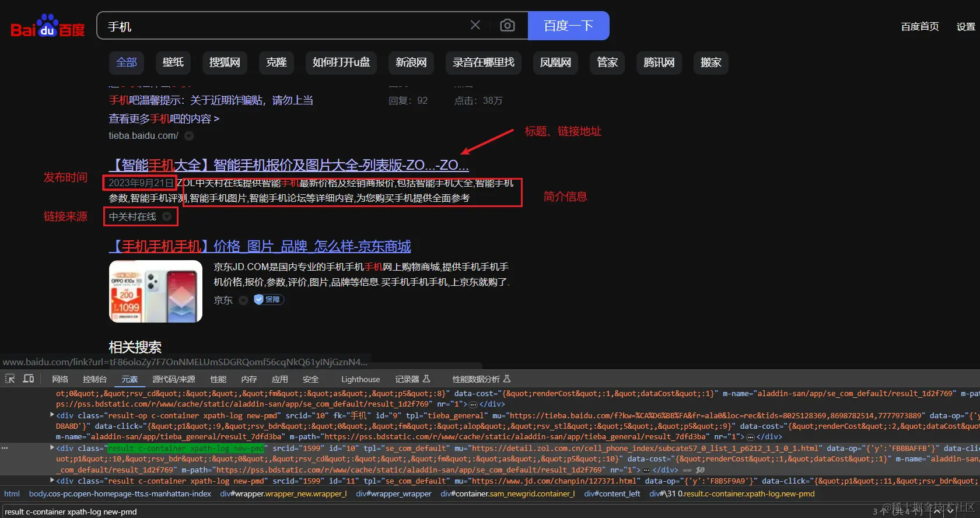Open the dropdown arrow beside 京东 source

click(x=243, y=300)
